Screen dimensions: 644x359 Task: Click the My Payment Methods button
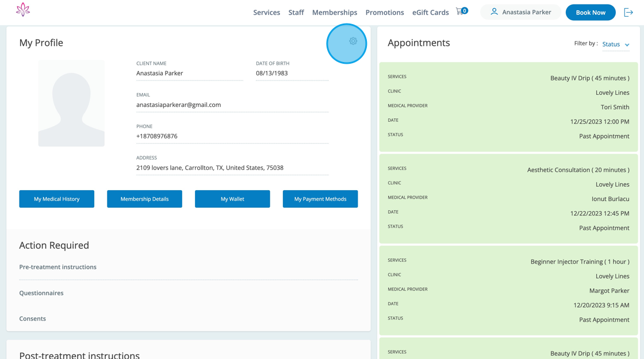pyautogui.click(x=320, y=199)
